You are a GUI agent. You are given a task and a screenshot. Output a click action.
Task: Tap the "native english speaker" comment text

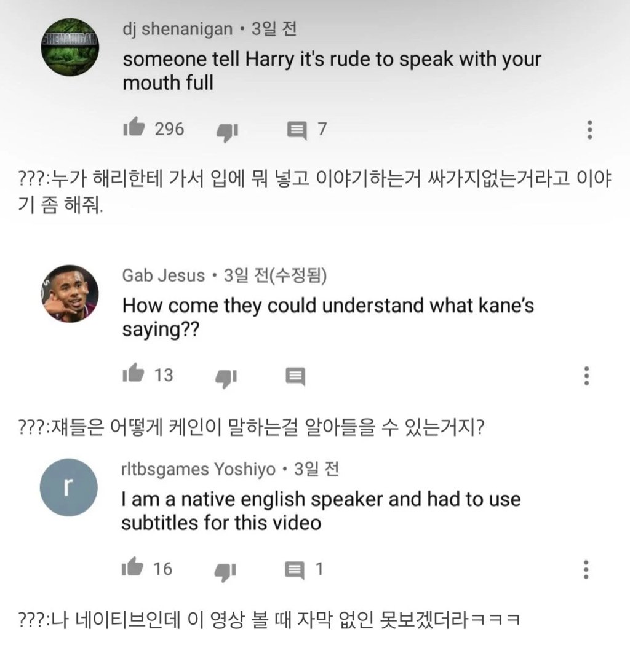click(x=320, y=510)
